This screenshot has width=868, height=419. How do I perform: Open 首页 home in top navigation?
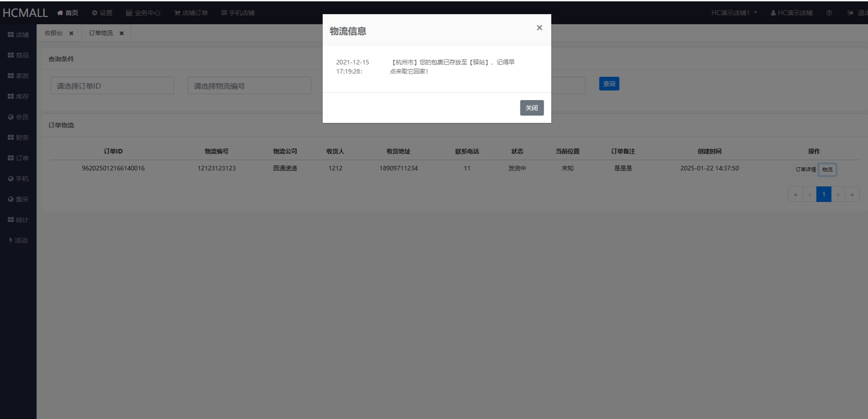68,13
